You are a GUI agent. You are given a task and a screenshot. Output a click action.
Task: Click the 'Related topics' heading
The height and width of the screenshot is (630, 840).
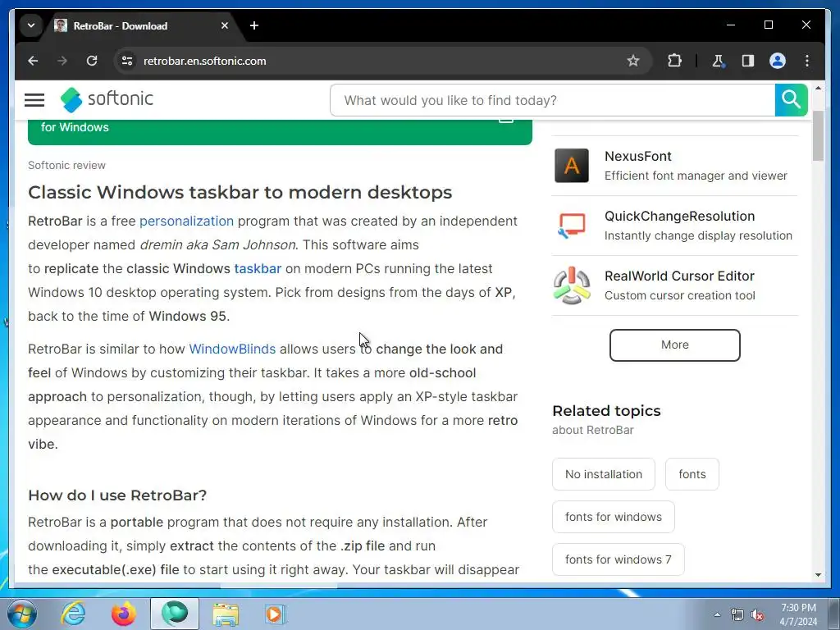coord(606,411)
